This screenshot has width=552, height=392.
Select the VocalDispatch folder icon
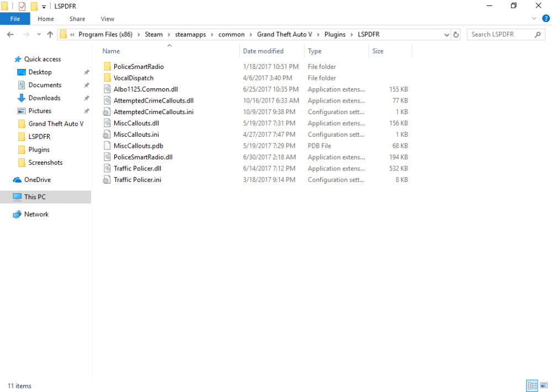point(108,78)
